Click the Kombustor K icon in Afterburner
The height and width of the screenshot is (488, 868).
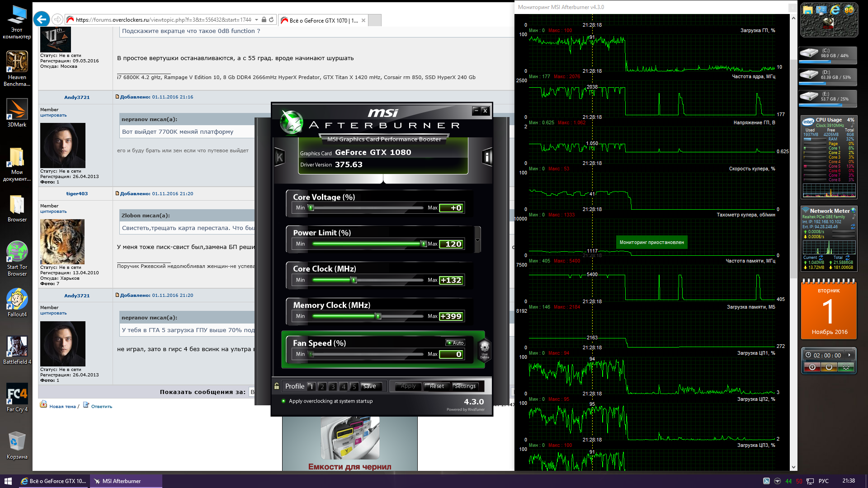coord(279,157)
